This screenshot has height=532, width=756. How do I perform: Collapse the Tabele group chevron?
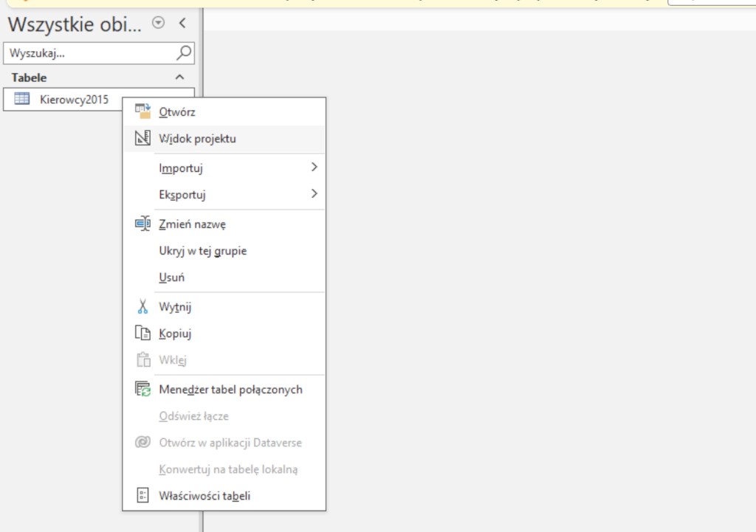tap(179, 77)
